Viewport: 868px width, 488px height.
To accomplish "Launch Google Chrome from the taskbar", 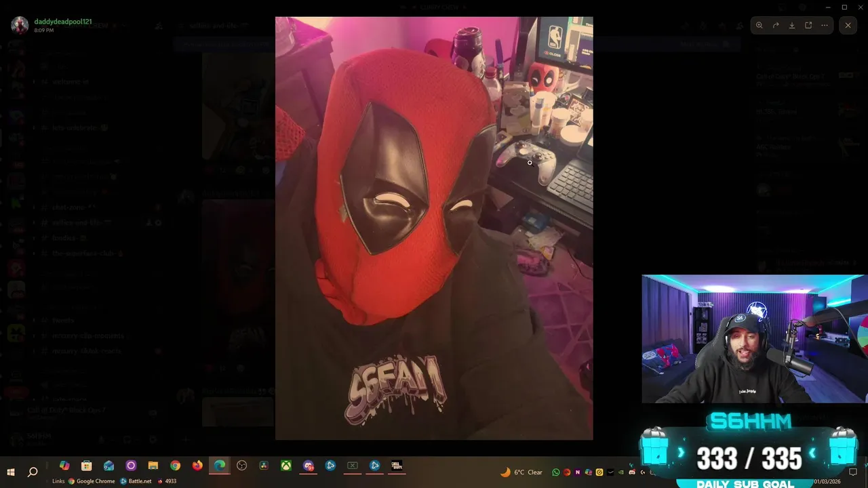I will click(x=175, y=466).
